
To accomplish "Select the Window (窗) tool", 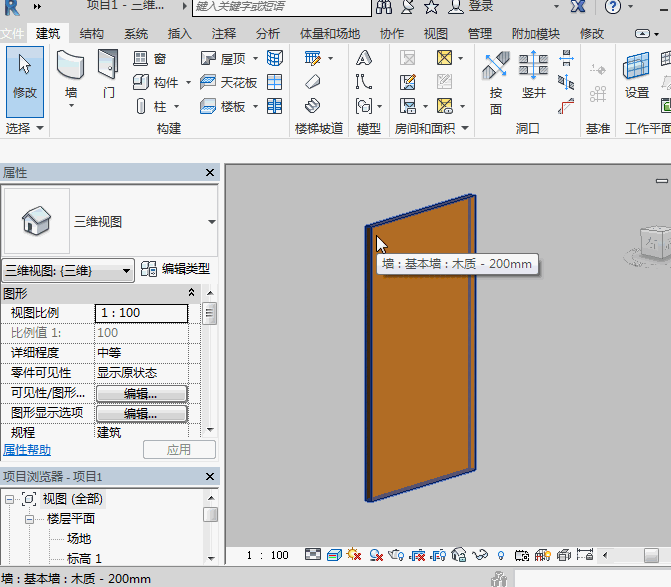I will [x=150, y=58].
